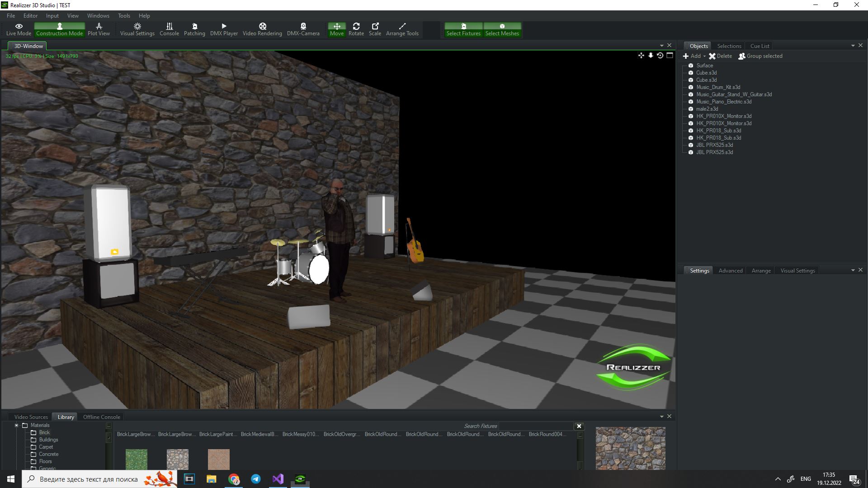This screenshot has width=868, height=488.
Task: Open the Patching tool
Action: (194, 29)
